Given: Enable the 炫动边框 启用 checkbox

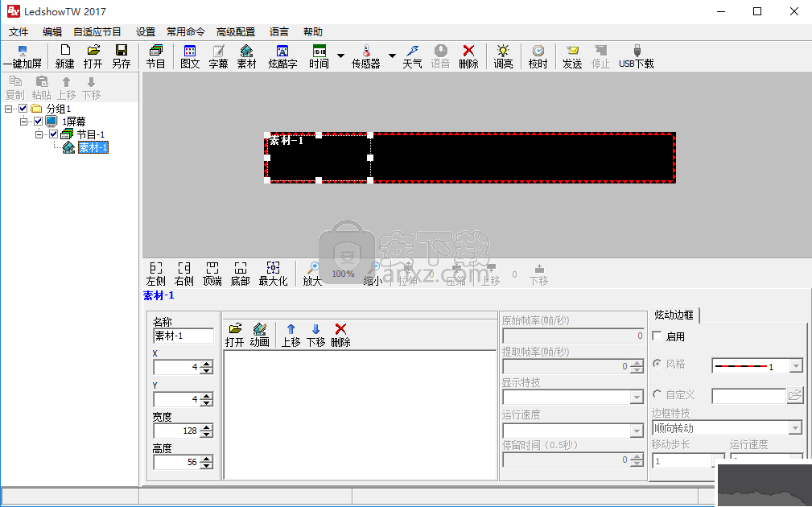Looking at the screenshot, I should [x=657, y=336].
